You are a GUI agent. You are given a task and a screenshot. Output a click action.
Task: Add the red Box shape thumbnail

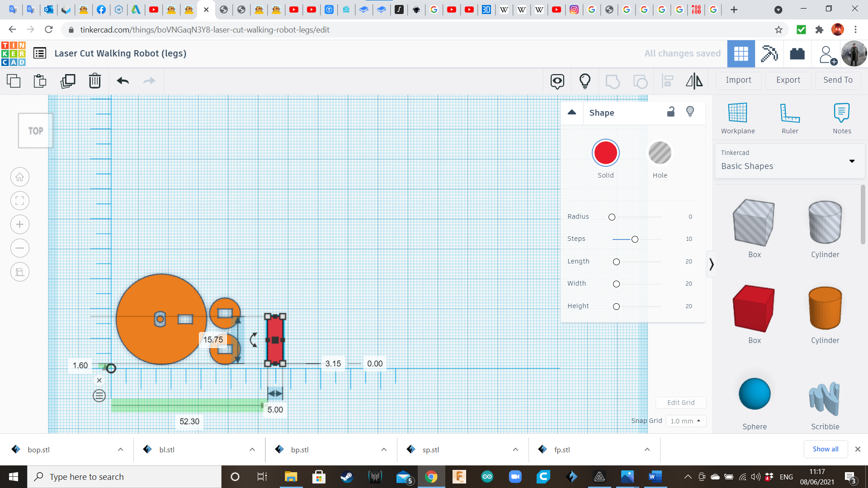pos(754,309)
